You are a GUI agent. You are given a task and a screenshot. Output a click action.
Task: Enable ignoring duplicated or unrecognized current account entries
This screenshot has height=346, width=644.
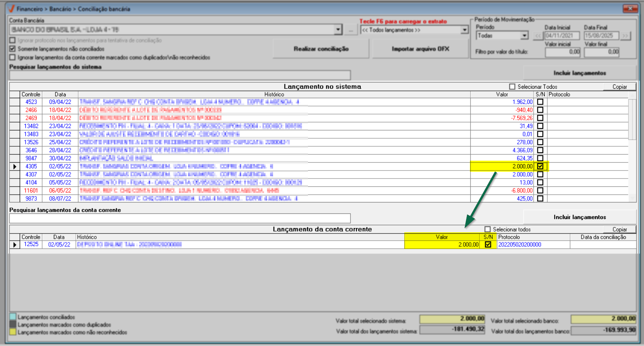pos(13,58)
